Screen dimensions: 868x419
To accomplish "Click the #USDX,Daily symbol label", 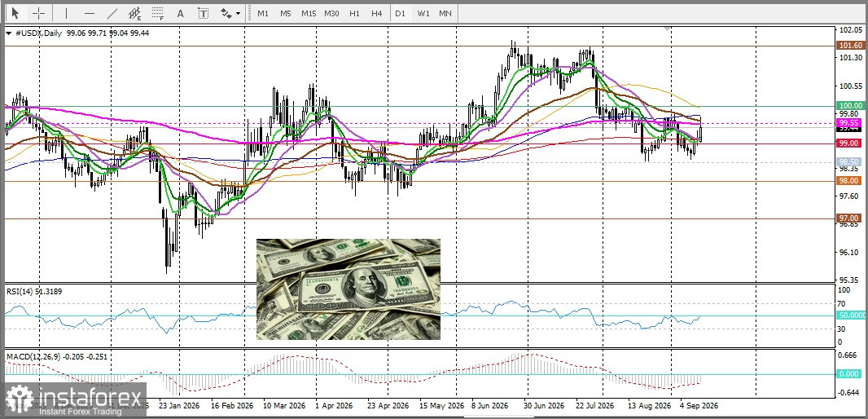I will pos(38,33).
